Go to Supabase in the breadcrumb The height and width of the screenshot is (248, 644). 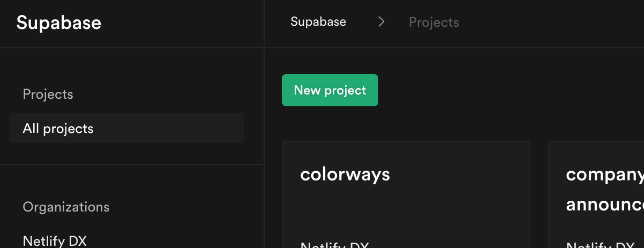[318, 22]
